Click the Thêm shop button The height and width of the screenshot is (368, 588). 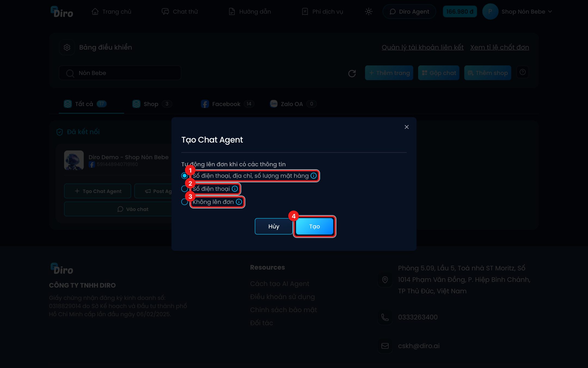488,73
